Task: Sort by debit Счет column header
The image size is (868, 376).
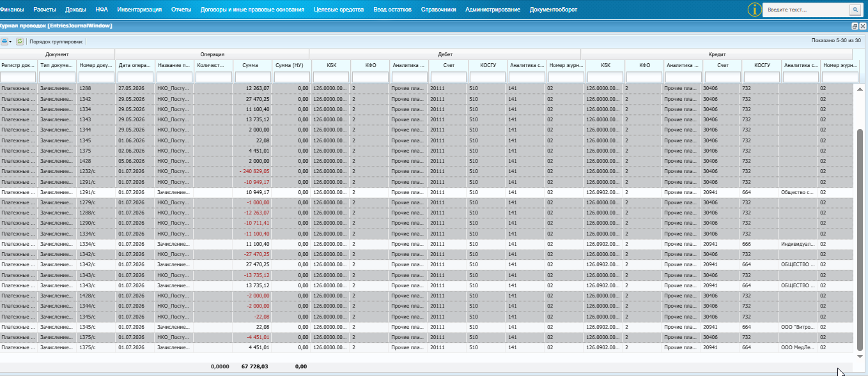Action: [x=448, y=65]
